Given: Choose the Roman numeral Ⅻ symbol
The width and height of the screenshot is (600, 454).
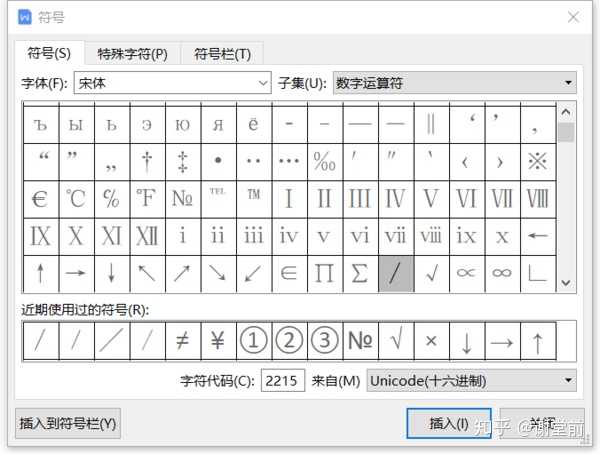Looking at the screenshot, I should click(147, 236).
